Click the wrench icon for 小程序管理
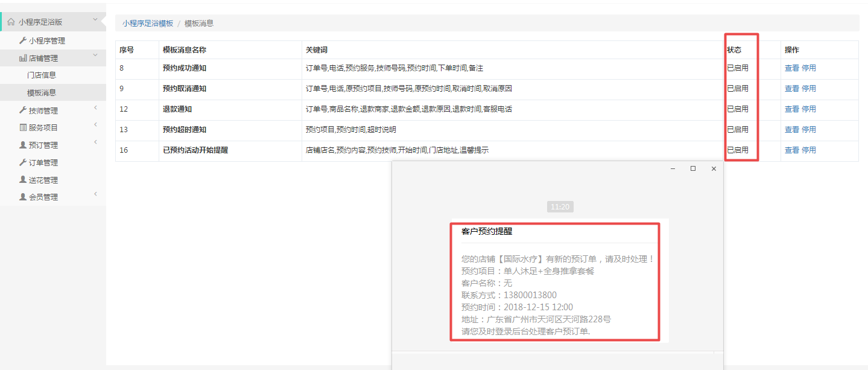This screenshot has width=868, height=370. tap(23, 41)
